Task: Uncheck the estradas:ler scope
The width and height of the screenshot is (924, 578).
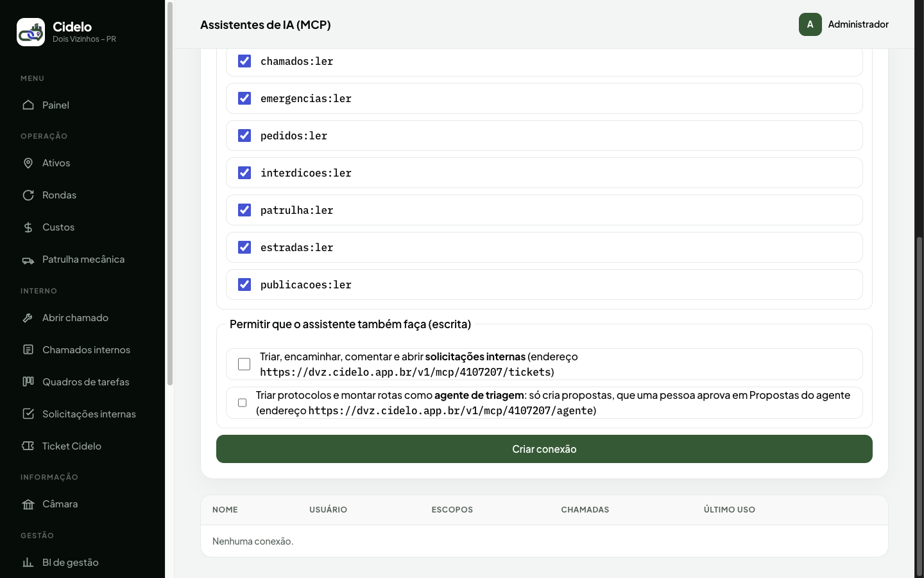Action: click(x=244, y=247)
